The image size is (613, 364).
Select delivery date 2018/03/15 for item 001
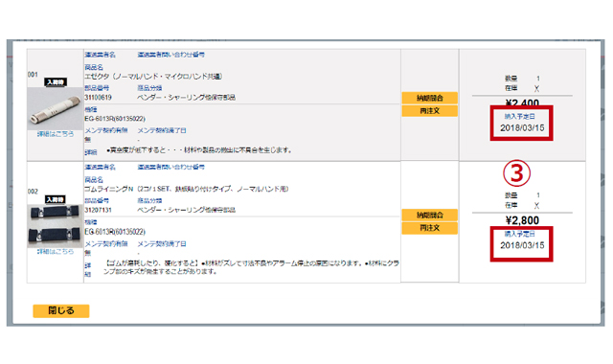click(x=522, y=127)
